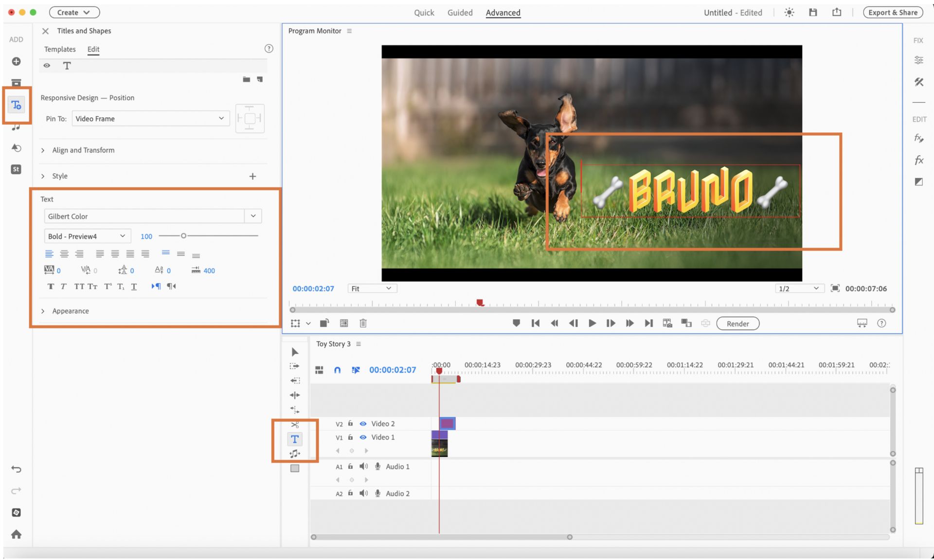Click the Play button in Program Monitor

tap(592, 324)
